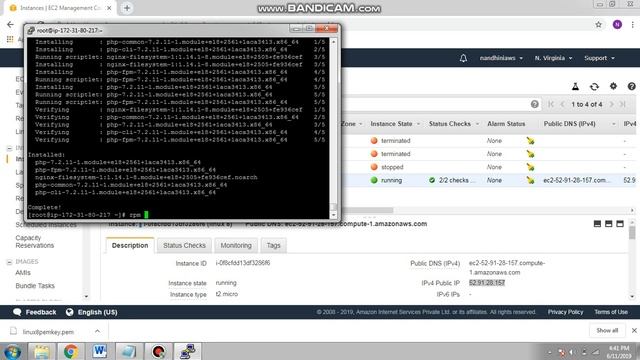Collapse the IMAGES sidebar section

click(9, 262)
